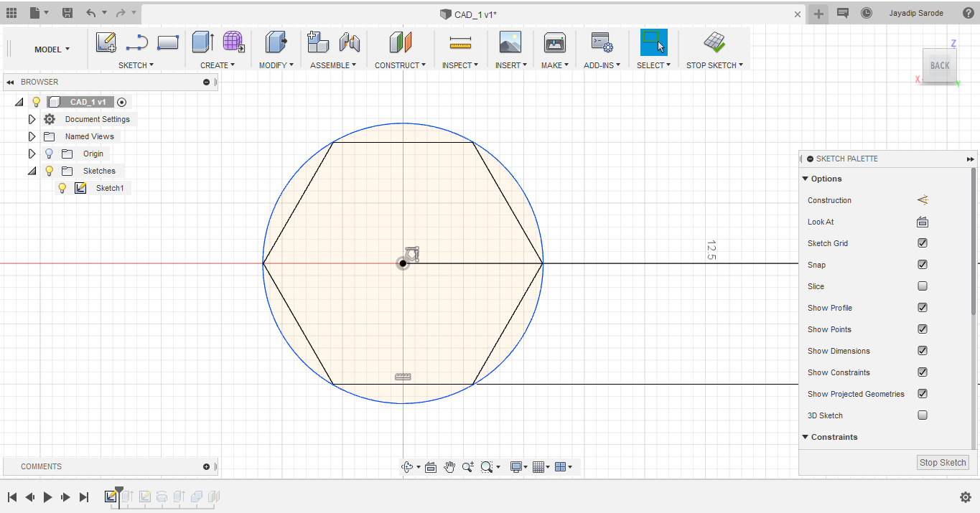This screenshot has height=513, width=980.
Task: Click the Extrude icon under Create
Action: [202, 42]
